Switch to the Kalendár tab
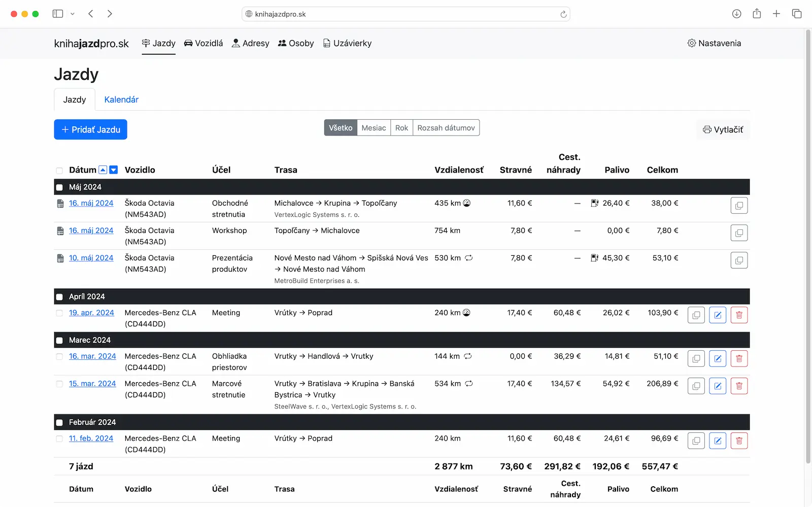The height and width of the screenshot is (507, 812). 121,99
